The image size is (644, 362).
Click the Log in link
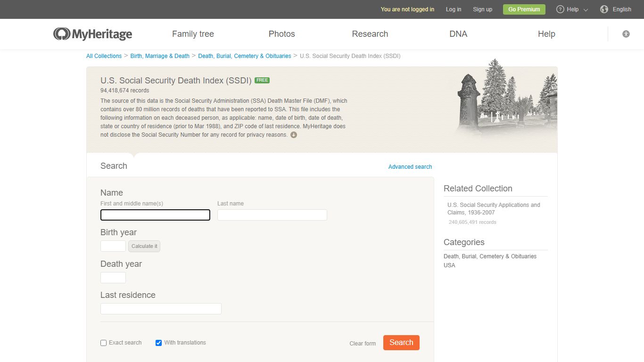pos(454,9)
